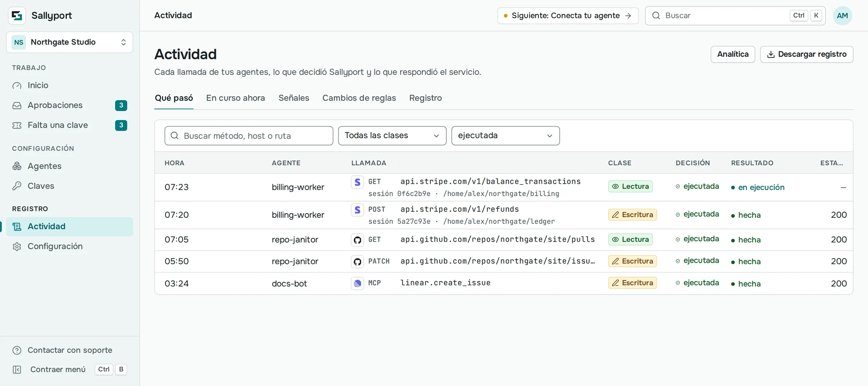868x386 pixels.
Task: Open the Cambios de reglas tab
Action: 359,98
